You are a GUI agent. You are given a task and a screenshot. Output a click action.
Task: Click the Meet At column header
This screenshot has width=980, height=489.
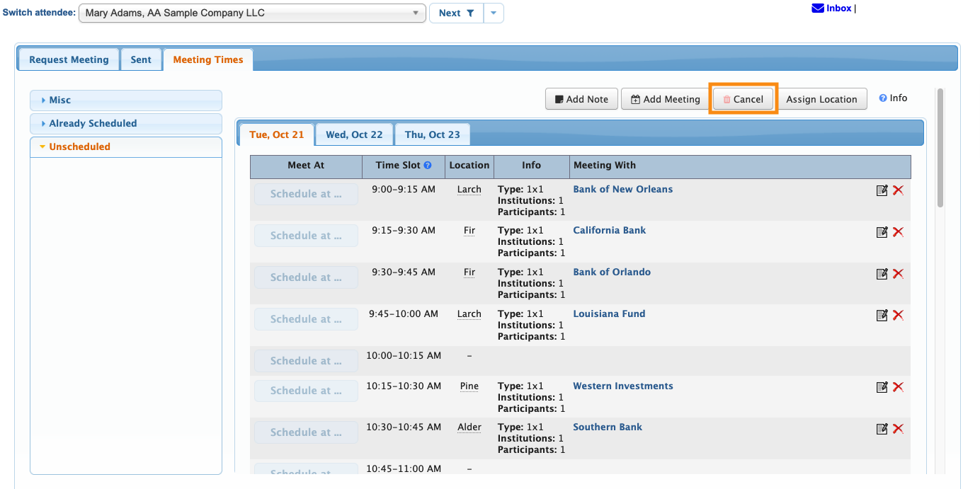click(x=306, y=166)
